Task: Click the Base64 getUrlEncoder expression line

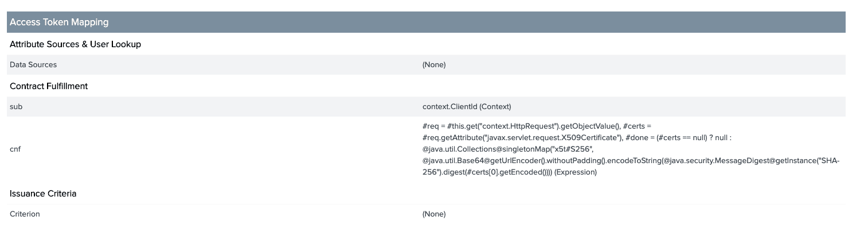Action: pyautogui.click(x=631, y=161)
